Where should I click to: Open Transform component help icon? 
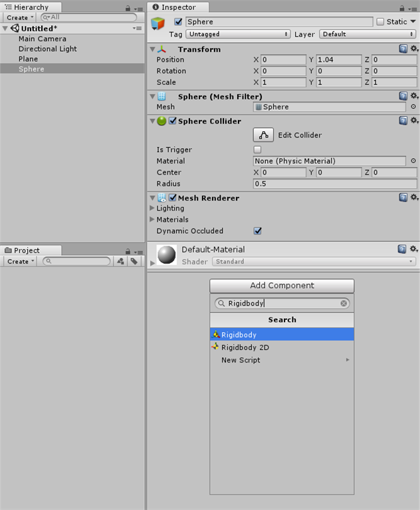click(x=403, y=48)
